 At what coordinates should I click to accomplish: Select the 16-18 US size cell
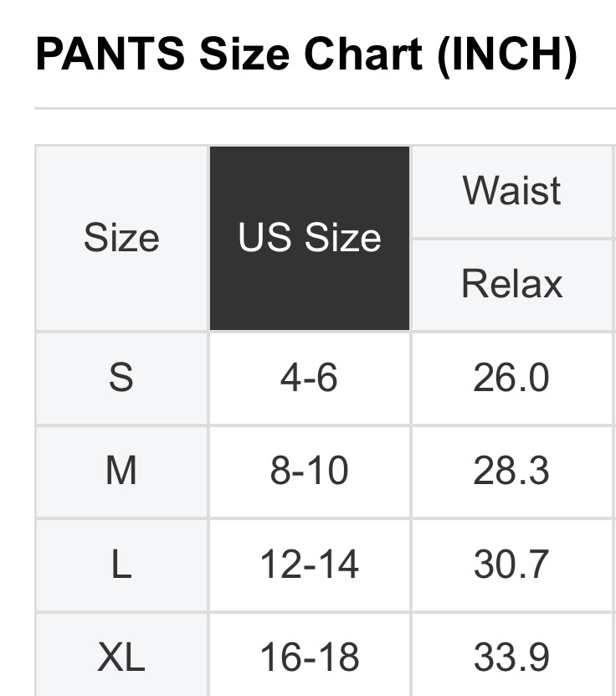[x=310, y=657]
